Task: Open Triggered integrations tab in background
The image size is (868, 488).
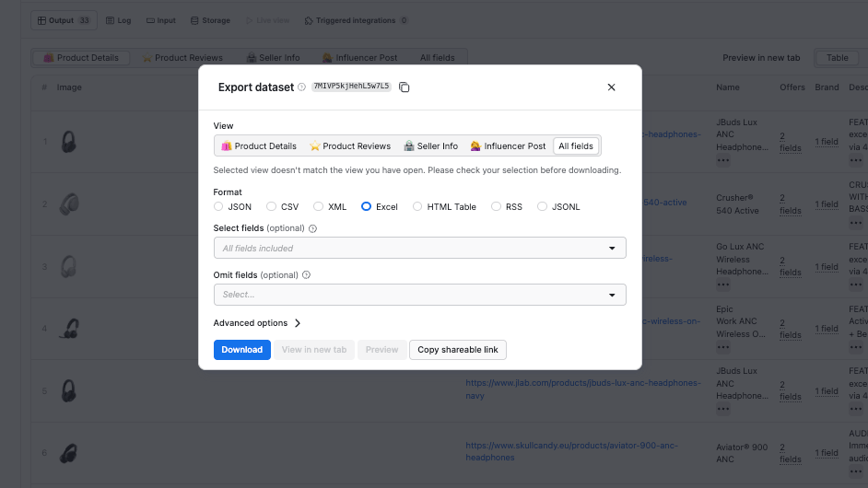Action: click(356, 20)
